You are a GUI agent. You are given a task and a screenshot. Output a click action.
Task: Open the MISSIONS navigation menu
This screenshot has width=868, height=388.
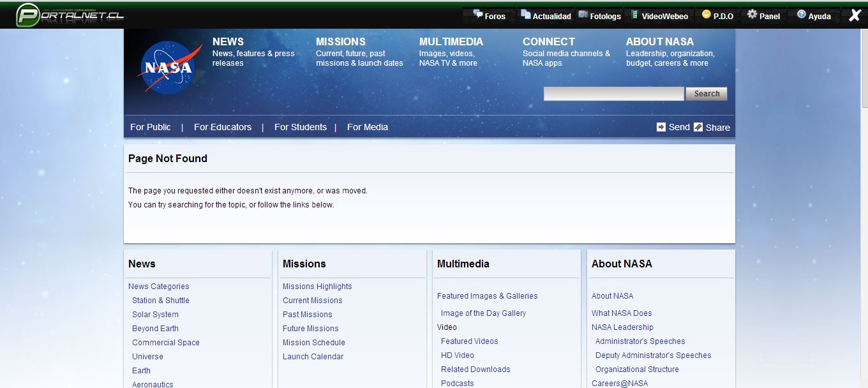341,41
